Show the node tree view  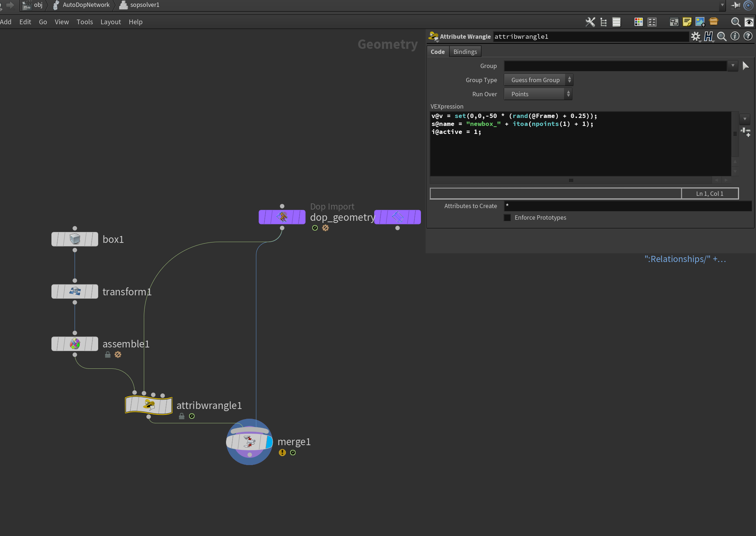(603, 22)
